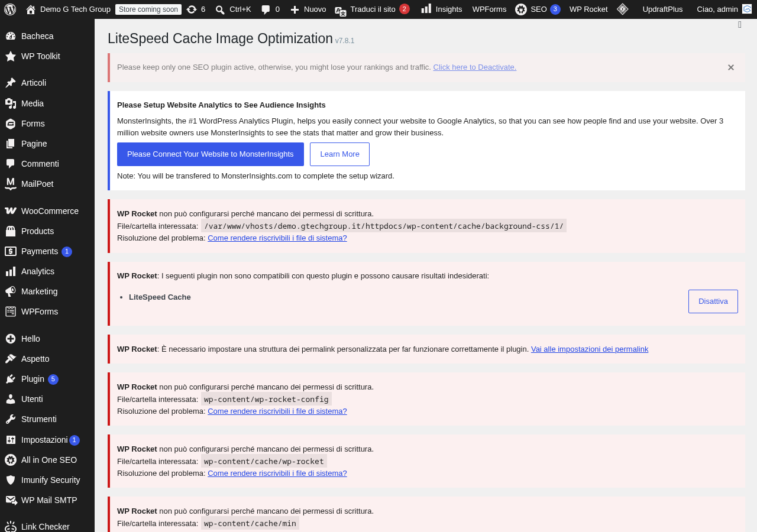Click the Disattiva button for LiteSpeed Cache

click(x=713, y=301)
